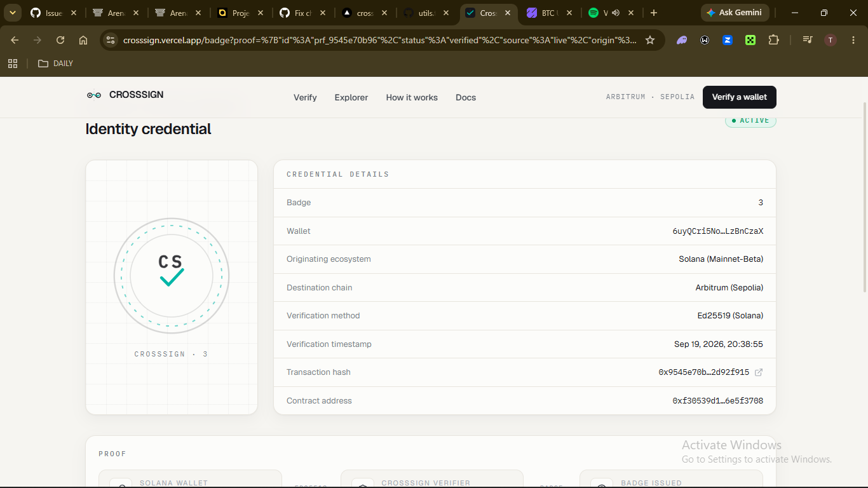Open a new browser tab
The width and height of the screenshot is (868, 488).
click(654, 13)
